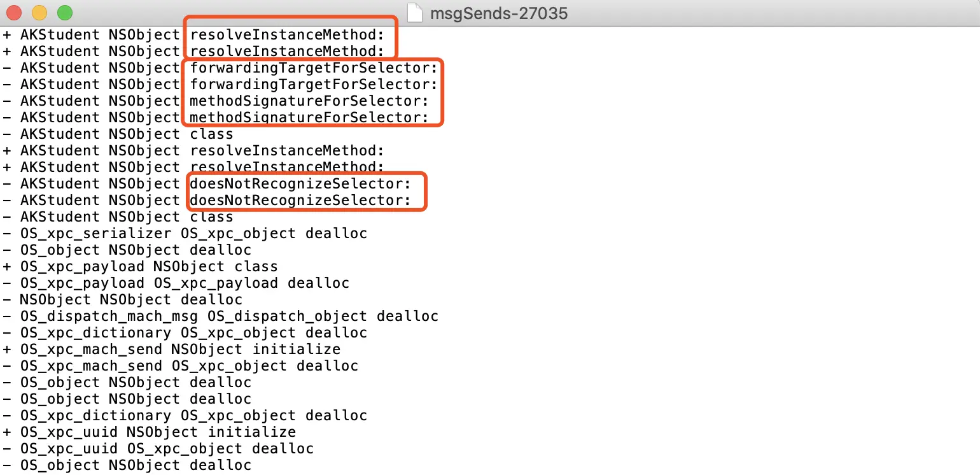
Task: Click the first OS_xpc_dictionary dealloc line
Action: [185, 332]
